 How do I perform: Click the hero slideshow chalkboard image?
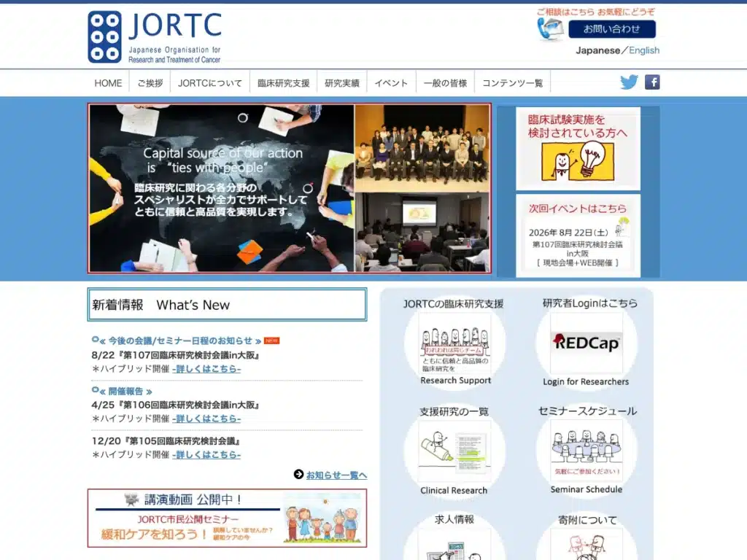(x=222, y=188)
